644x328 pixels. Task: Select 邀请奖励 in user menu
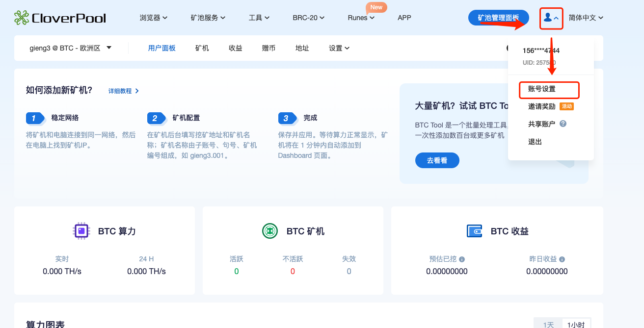542,106
